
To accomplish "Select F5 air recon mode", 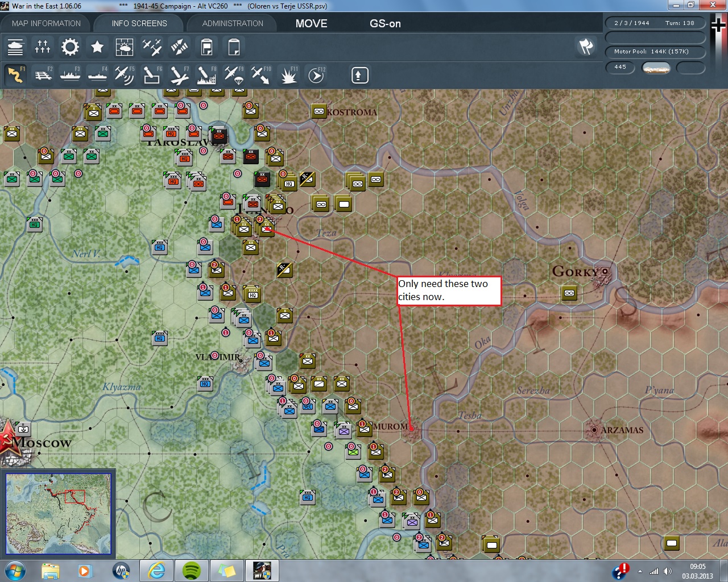I will pos(125,75).
